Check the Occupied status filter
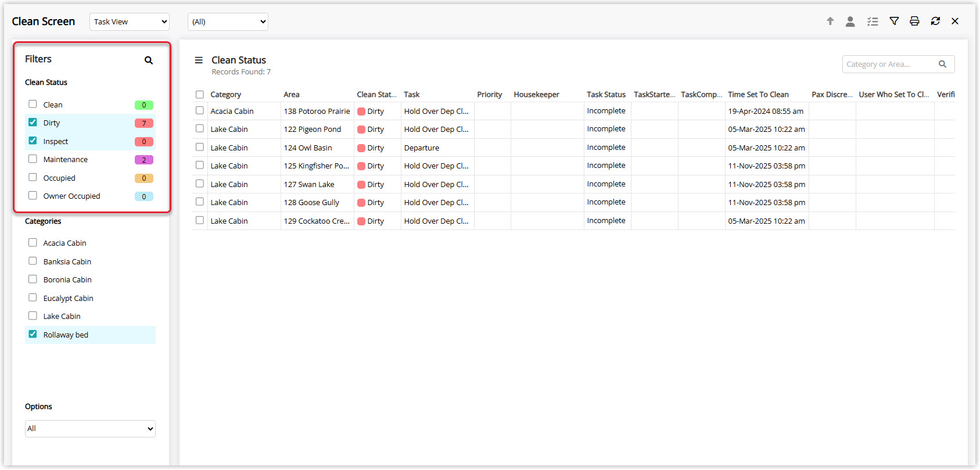Screen dimensions: 980x470 point(33,177)
